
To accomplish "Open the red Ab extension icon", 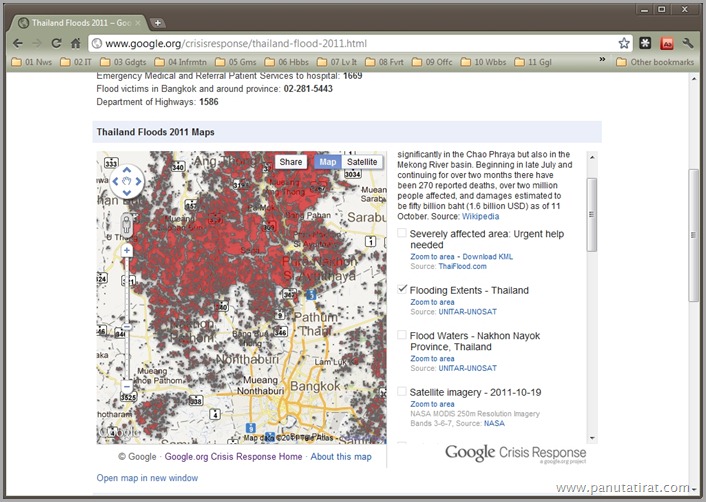I will [667, 43].
